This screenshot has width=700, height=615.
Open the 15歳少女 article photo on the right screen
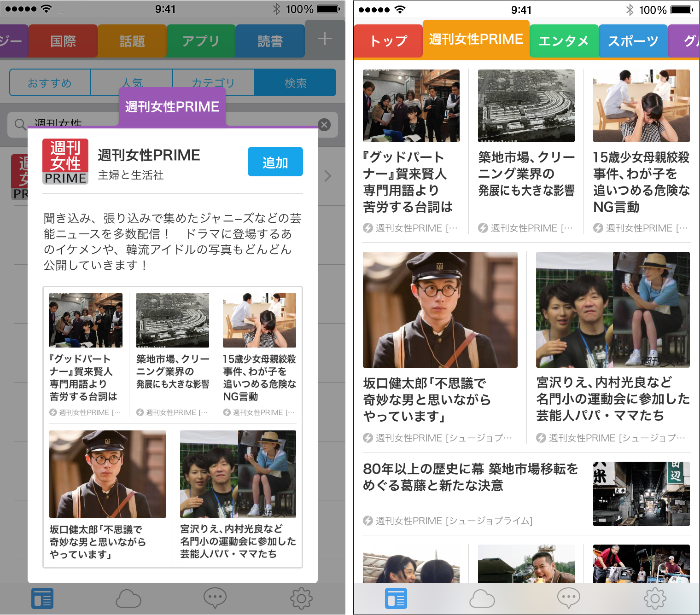point(642,106)
